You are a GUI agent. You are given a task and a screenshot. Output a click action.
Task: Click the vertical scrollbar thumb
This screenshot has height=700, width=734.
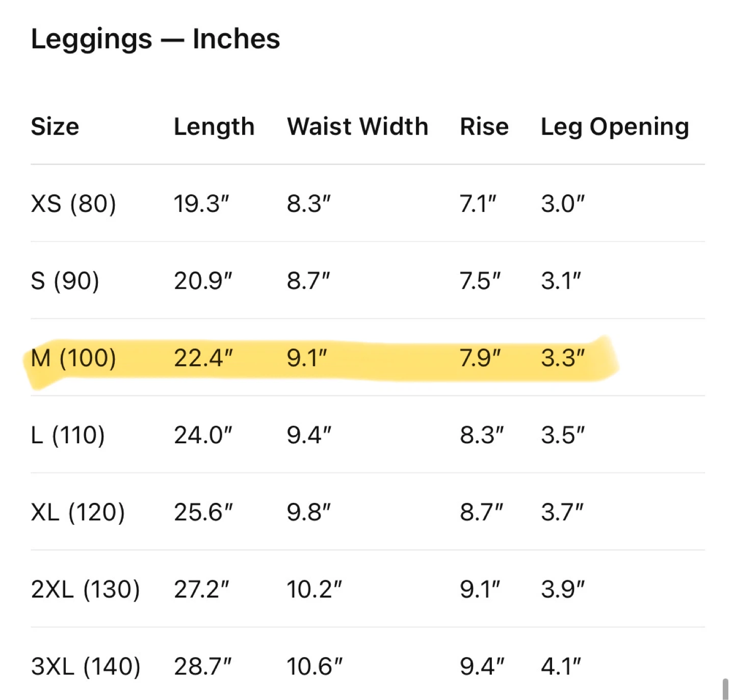[x=725, y=689]
